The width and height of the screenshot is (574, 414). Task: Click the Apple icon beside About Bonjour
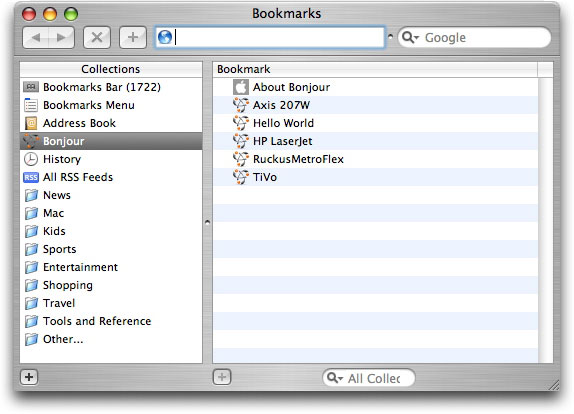[x=241, y=87]
